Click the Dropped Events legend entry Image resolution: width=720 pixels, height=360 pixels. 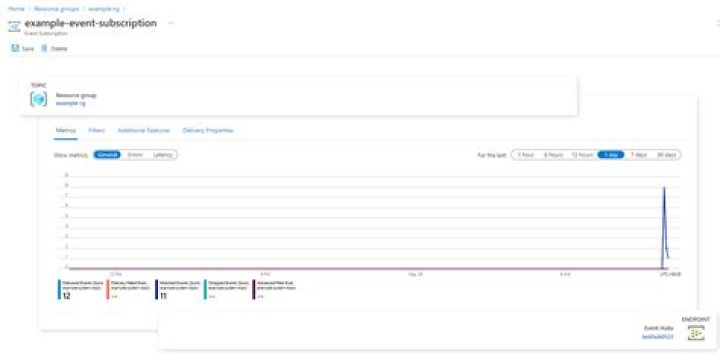(226, 290)
